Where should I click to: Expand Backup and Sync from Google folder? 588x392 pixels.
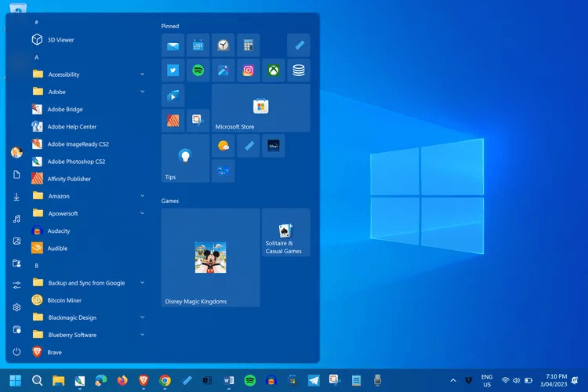88,283
